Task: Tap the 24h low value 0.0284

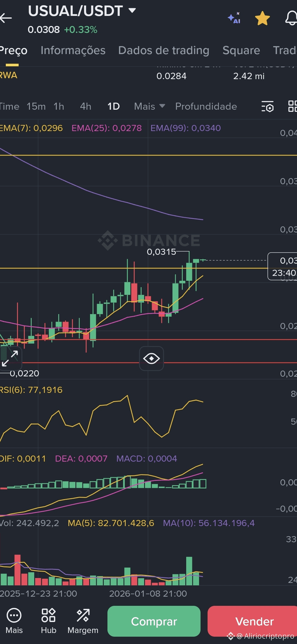Action: click(172, 76)
